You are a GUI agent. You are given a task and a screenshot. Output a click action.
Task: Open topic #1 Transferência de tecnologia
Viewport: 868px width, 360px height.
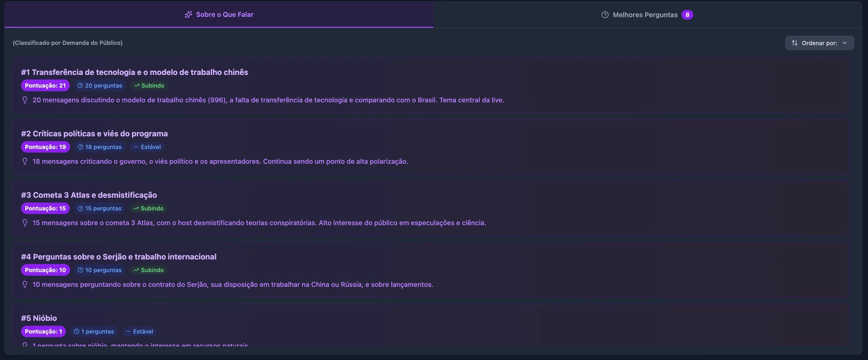coord(134,72)
